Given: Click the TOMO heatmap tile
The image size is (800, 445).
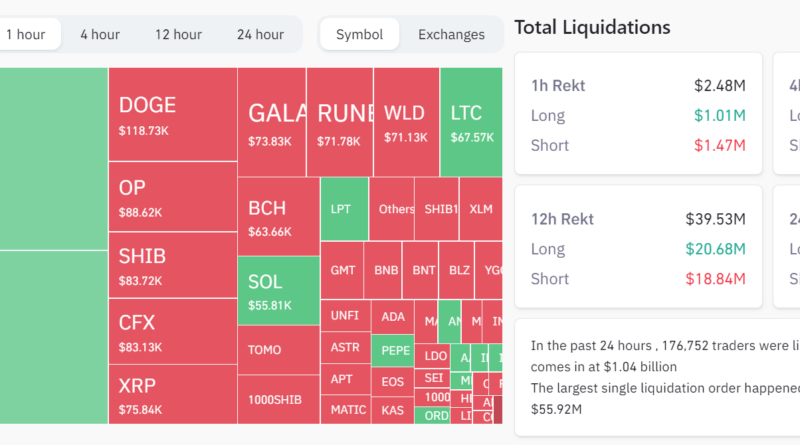Looking at the screenshot, I should point(278,349).
